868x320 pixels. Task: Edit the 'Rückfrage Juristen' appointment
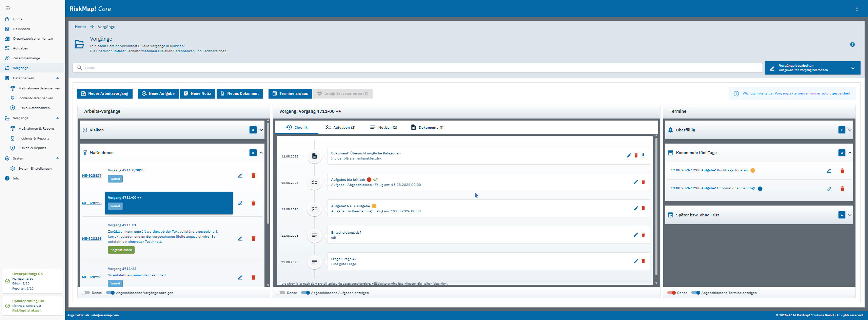tap(829, 171)
